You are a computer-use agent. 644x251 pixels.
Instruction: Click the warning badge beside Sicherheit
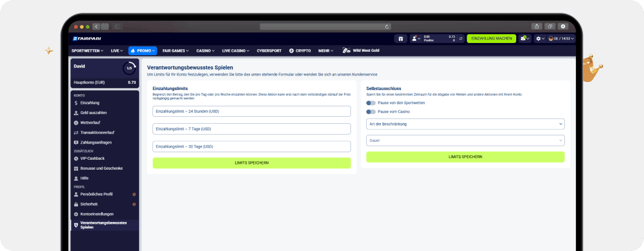click(134, 204)
